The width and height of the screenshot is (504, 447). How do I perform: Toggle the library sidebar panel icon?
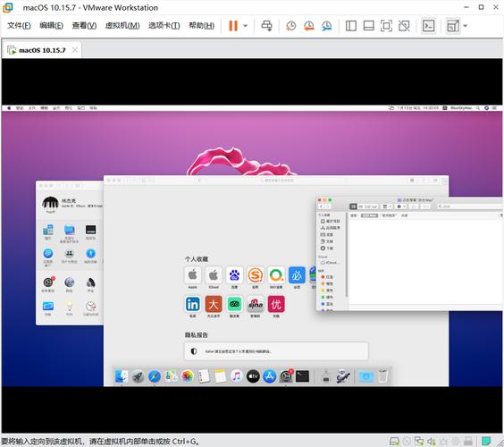pyautogui.click(x=350, y=26)
